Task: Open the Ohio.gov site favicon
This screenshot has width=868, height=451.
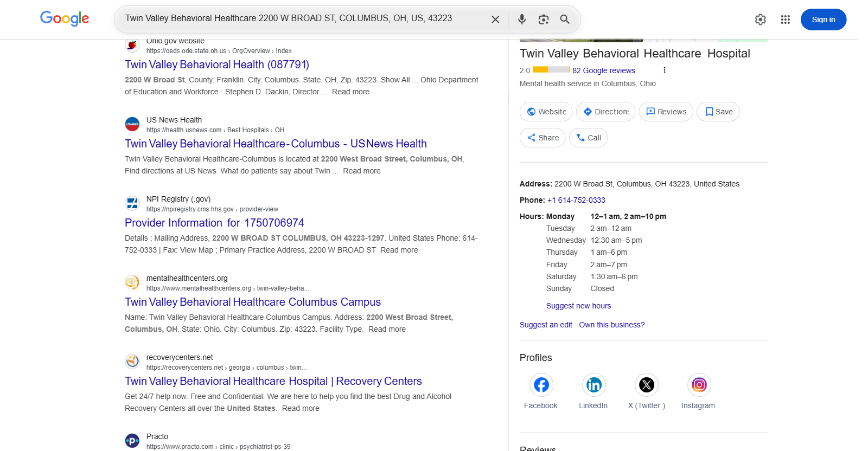Action: (132, 45)
